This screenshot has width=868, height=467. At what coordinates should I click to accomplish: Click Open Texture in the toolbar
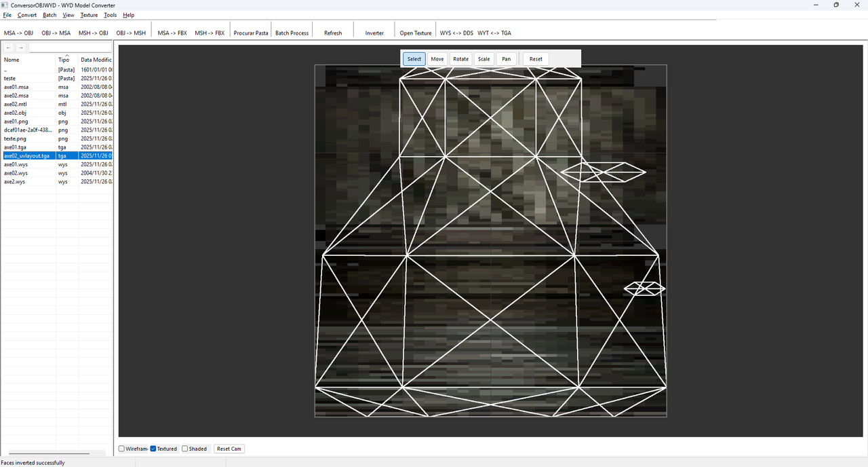click(x=416, y=33)
